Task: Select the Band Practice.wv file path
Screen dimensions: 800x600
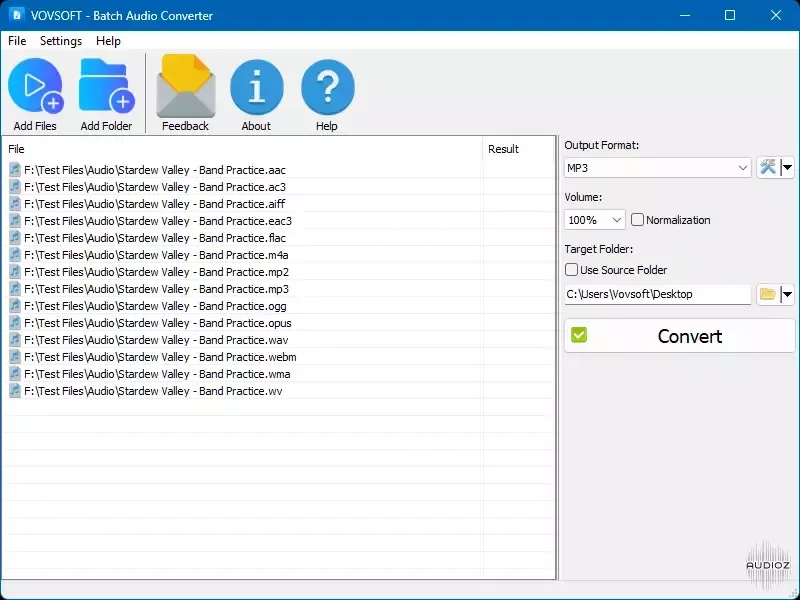Action: coord(153,391)
